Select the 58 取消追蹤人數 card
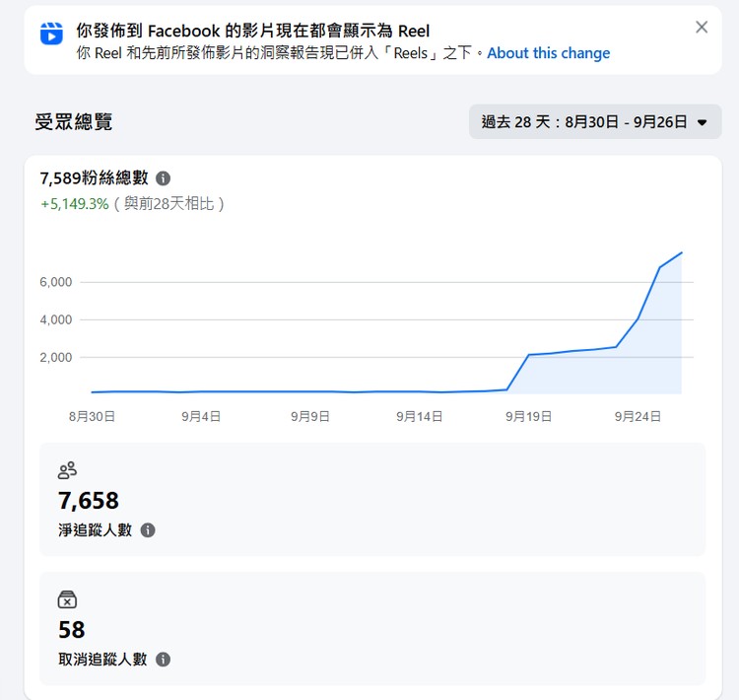739x700 pixels. (x=372, y=628)
